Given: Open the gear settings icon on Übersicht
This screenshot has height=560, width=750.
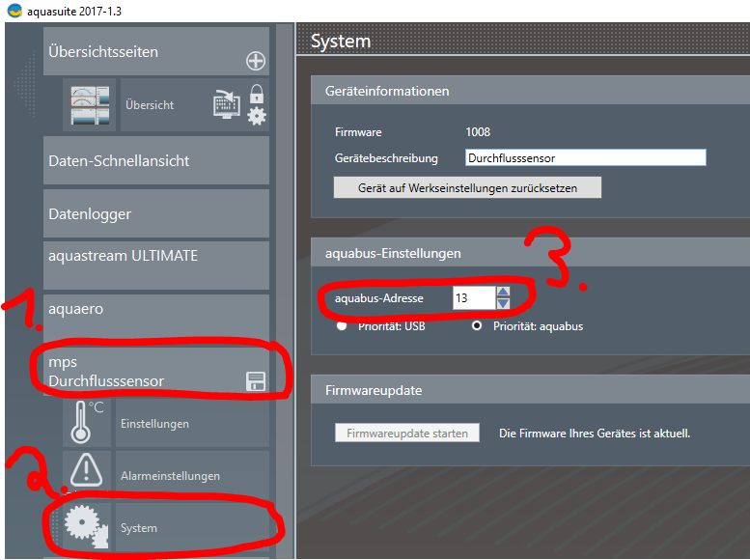Looking at the screenshot, I should (257, 116).
